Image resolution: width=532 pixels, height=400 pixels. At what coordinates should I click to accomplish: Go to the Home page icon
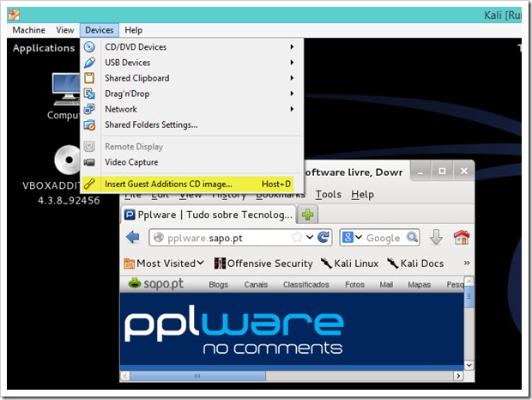pos(462,237)
